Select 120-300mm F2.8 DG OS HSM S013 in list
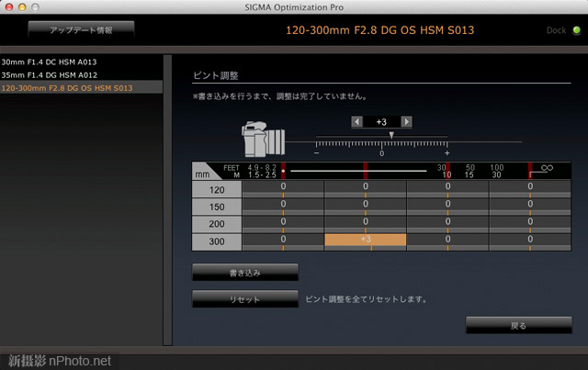This screenshot has height=370, width=588. [x=82, y=88]
